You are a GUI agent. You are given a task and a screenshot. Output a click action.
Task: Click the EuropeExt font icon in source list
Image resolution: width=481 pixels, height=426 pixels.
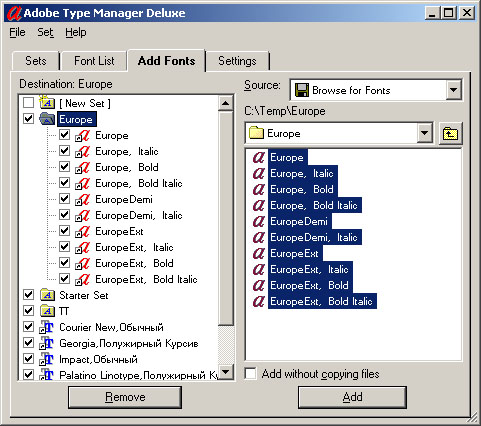tap(259, 253)
